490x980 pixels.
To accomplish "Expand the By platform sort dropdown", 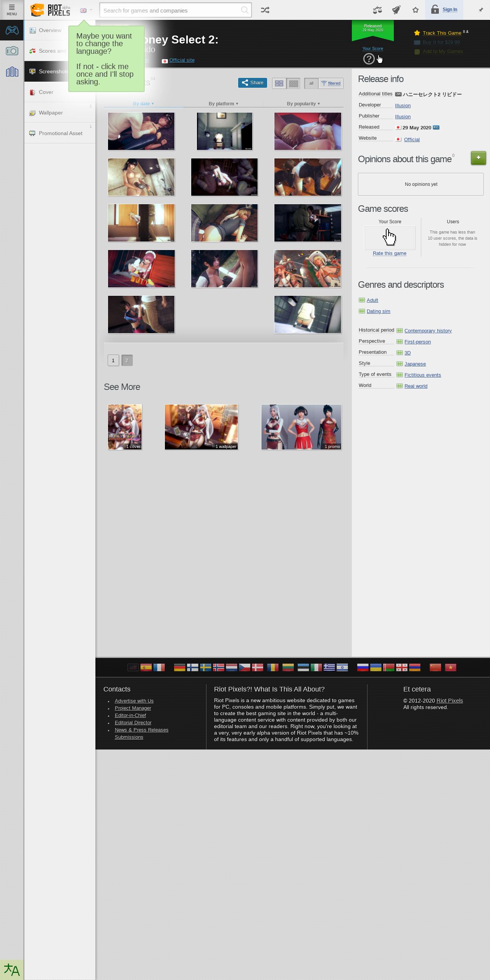I will coord(223,104).
